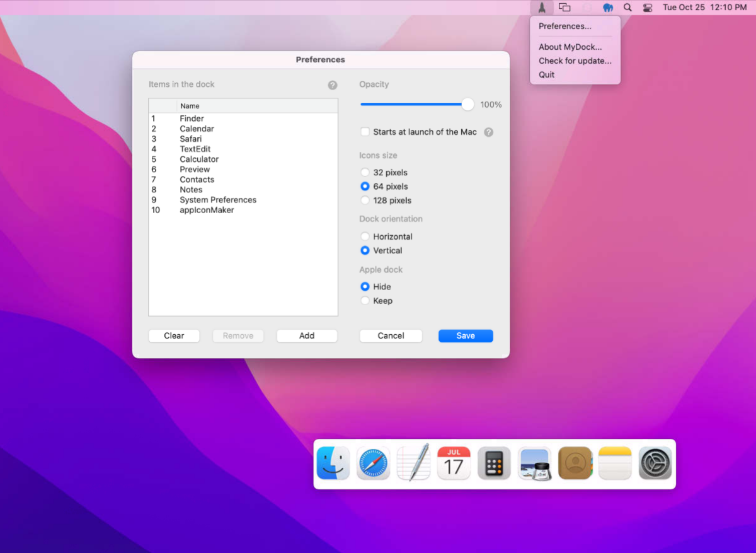756x553 pixels.
Task: Click the MyDock rocket menu bar icon
Action: [542, 8]
